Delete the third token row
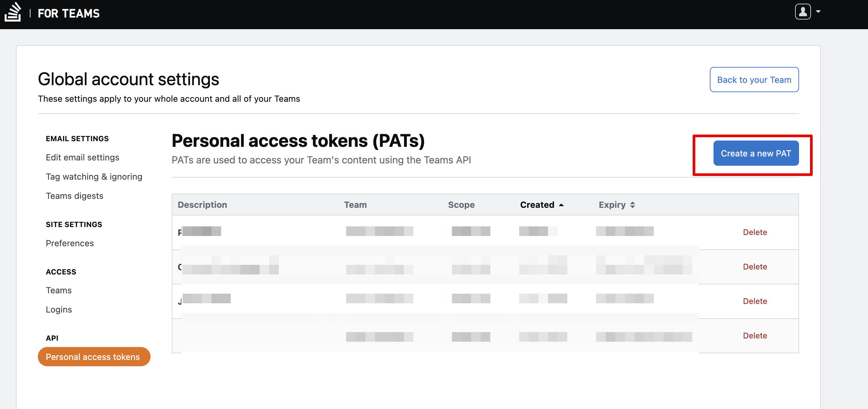 click(x=755, y=301)
